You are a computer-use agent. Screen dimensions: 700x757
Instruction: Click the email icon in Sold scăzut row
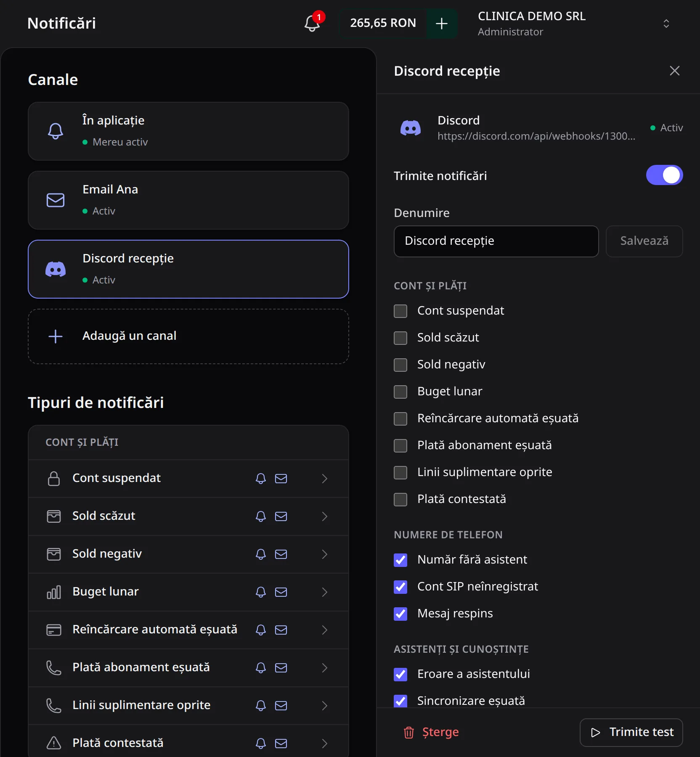[281, 516]
